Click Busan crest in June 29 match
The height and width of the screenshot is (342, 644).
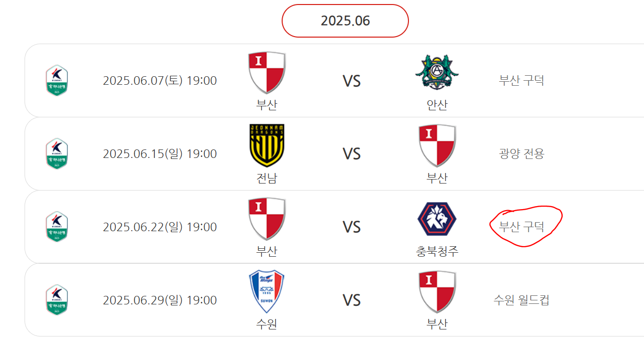pos(437,292)
